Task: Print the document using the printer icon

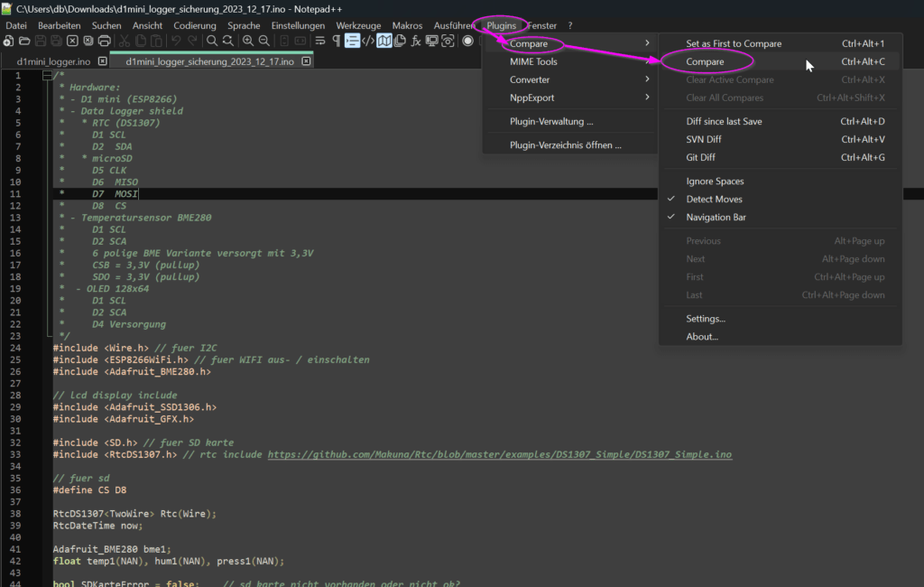Action: tap(105, 41)
